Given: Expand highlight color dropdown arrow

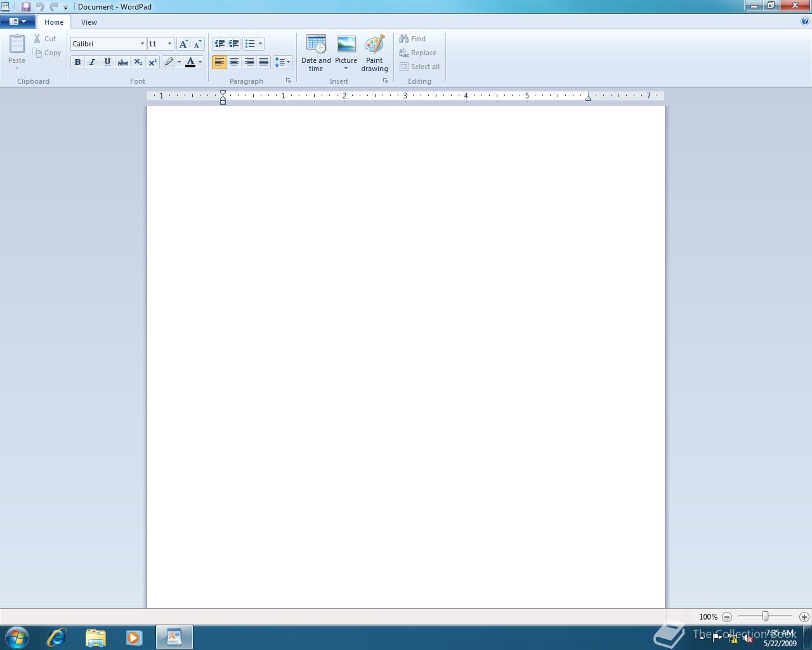Looking at the screenshot, I should coord(179,62).
